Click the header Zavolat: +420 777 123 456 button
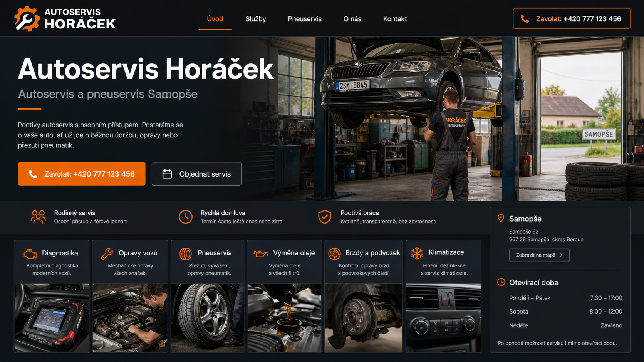The width and height of the screenshot is (644, 362). click(x=572, y=18)
